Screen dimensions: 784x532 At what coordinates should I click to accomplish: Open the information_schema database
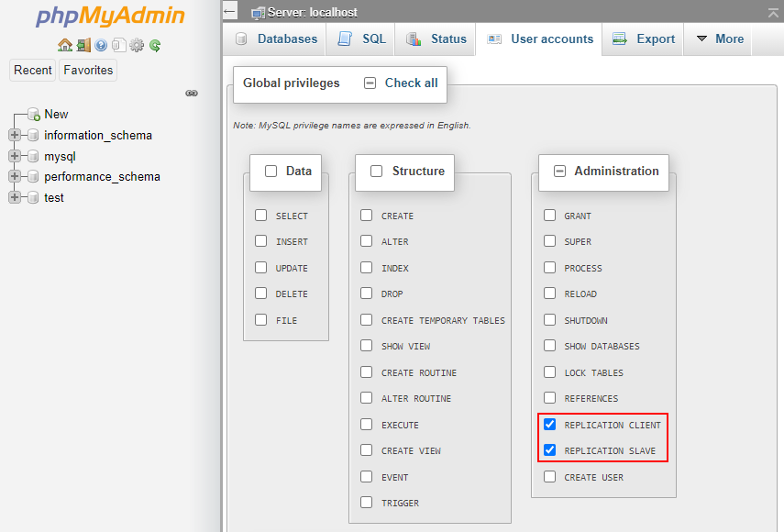[x=98, y=135]
